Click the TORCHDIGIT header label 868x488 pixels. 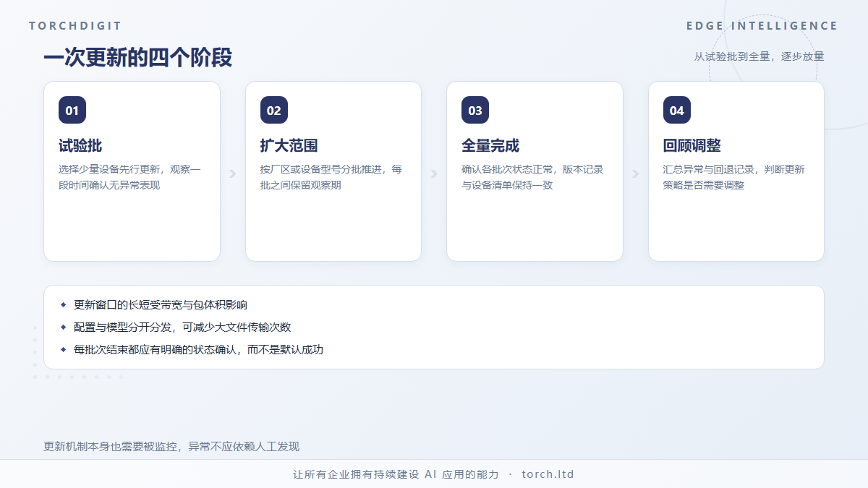pyautogui.click(x=75, y=26)
